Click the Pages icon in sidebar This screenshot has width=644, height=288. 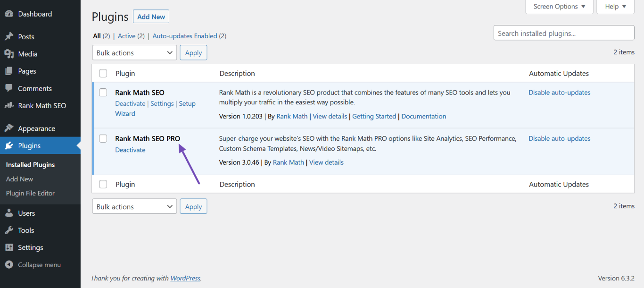pos(9,71)
